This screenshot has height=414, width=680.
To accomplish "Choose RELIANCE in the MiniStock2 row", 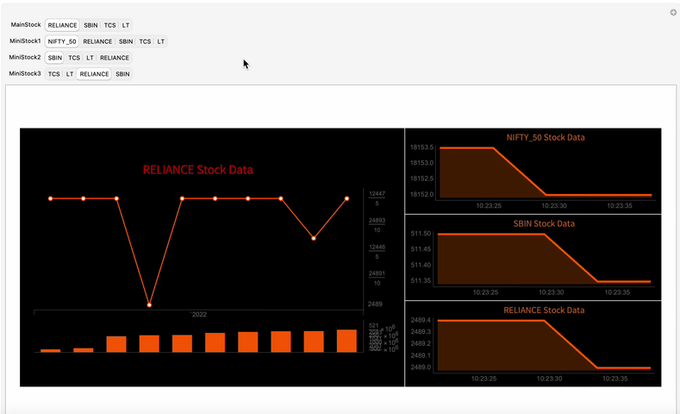I will 114,58.
